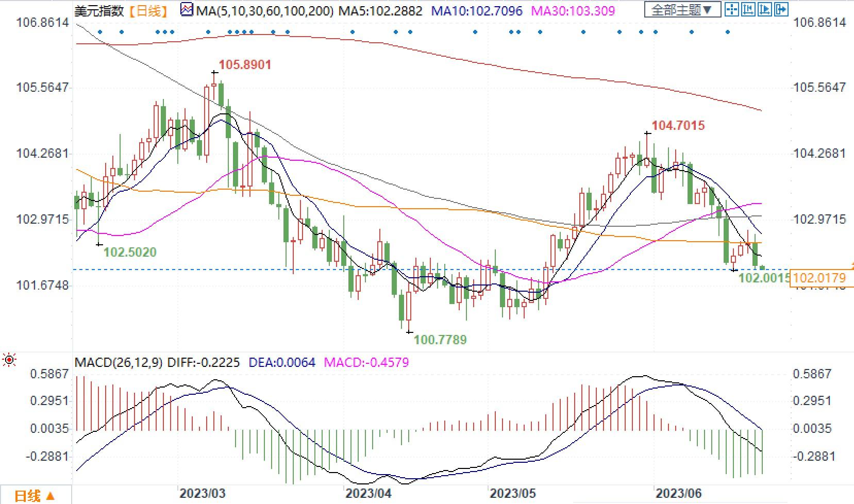Click the MA indicator chart icon
The height and width of the screenshot is (504, 854).
coord(187,10)
